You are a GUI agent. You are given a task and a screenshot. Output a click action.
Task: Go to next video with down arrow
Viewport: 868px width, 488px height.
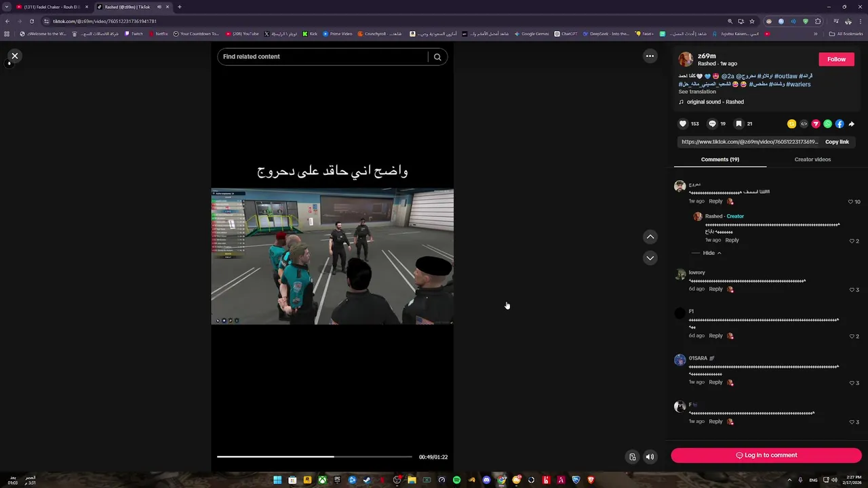pos(650,258)
